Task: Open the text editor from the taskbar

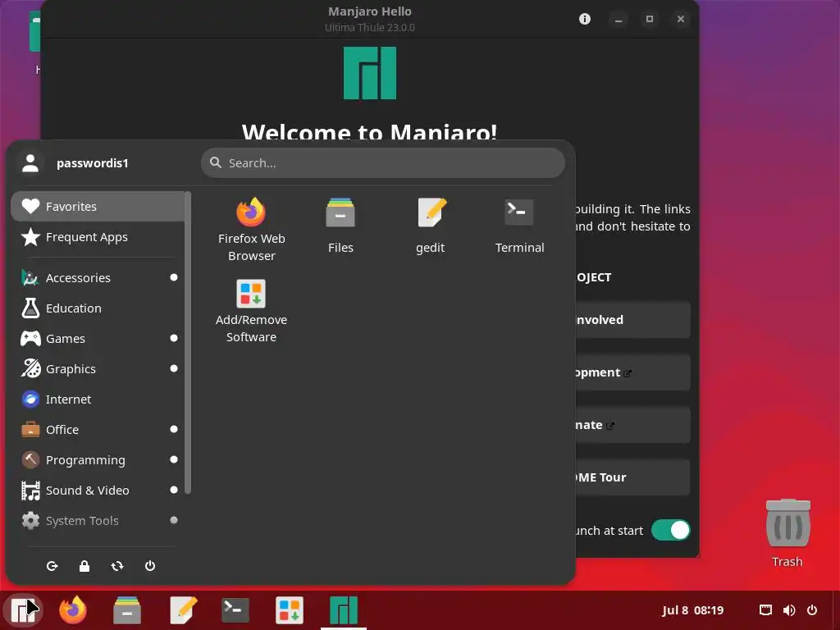Action: (183, 609)
